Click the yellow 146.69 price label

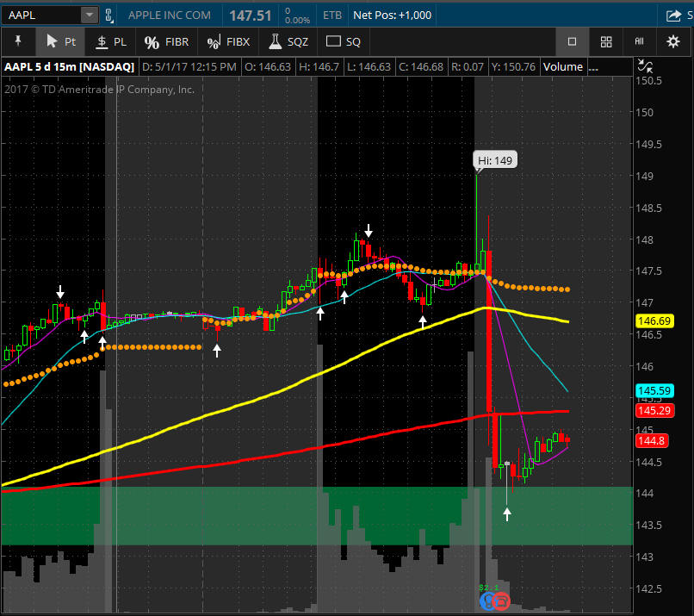654,320
